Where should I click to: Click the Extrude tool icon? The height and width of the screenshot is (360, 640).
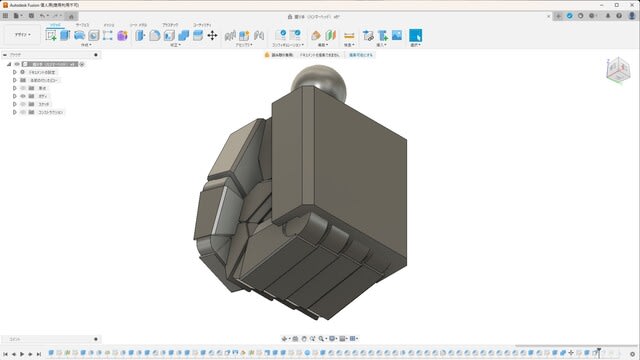(x=65, y=36)
